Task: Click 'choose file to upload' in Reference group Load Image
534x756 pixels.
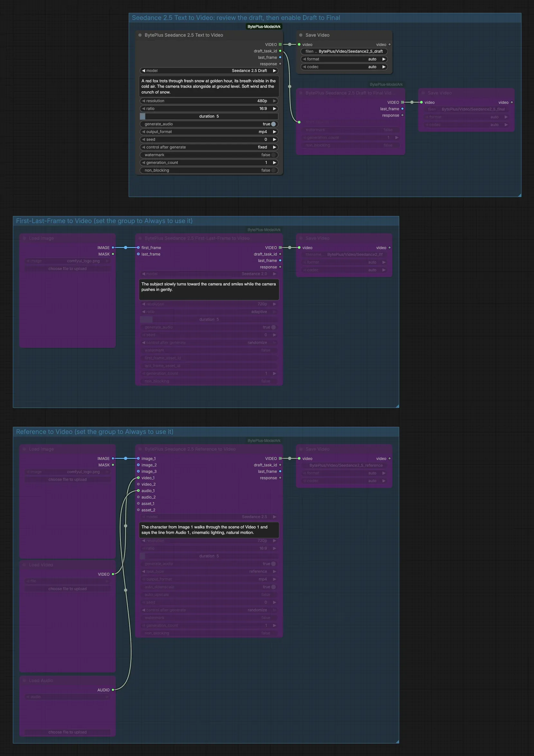Action: (68, 480)
